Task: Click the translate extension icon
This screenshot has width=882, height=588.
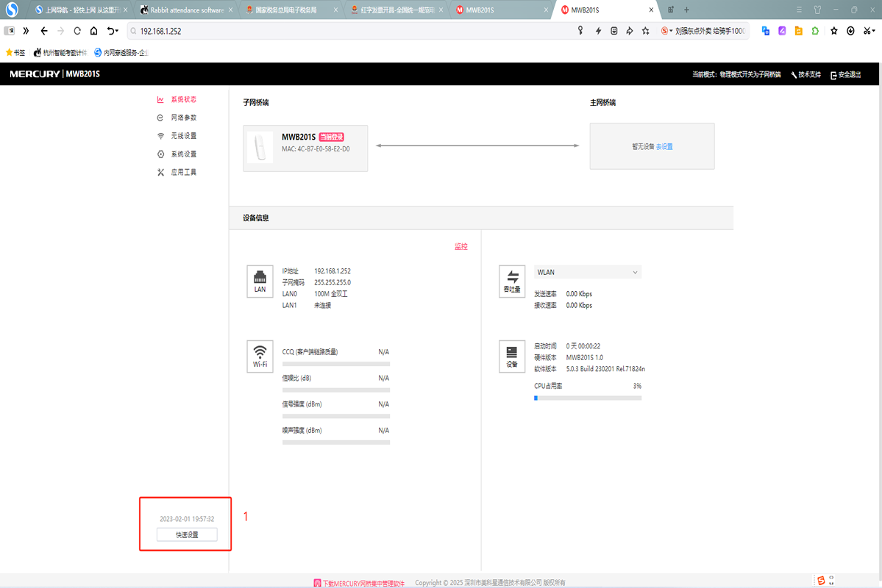Action: 766,31
